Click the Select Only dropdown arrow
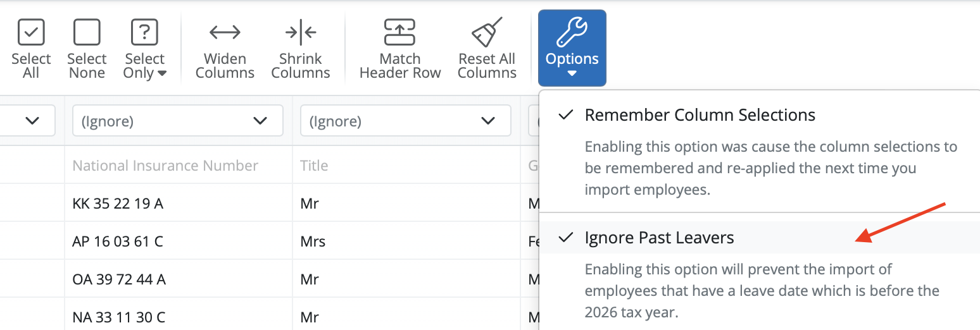This screenshot has height=330, width=980. click(x=162, y=74)
